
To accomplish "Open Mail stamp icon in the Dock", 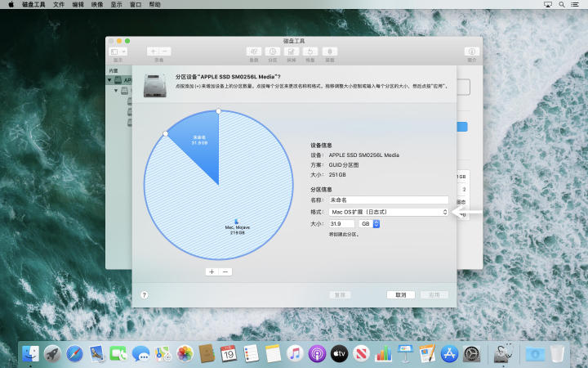I will 96,354.
